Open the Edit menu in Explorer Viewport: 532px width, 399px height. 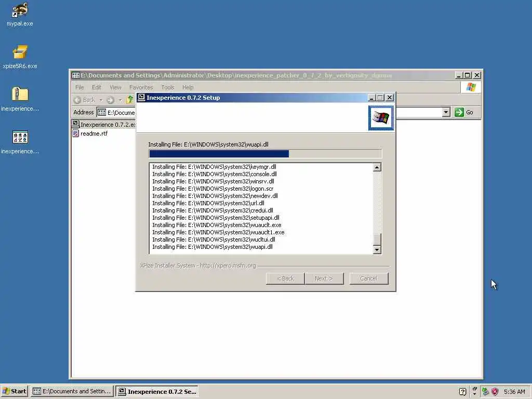96,87
